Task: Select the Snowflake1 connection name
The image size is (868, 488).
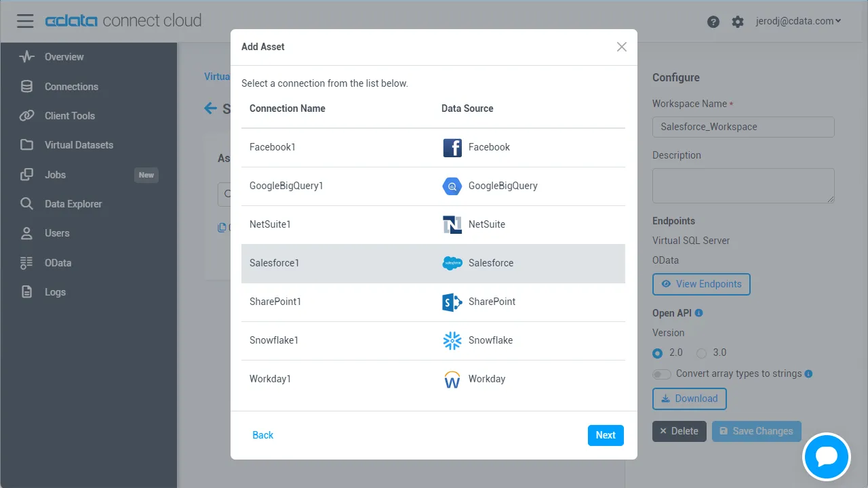Action: click(x=274, y=340)
